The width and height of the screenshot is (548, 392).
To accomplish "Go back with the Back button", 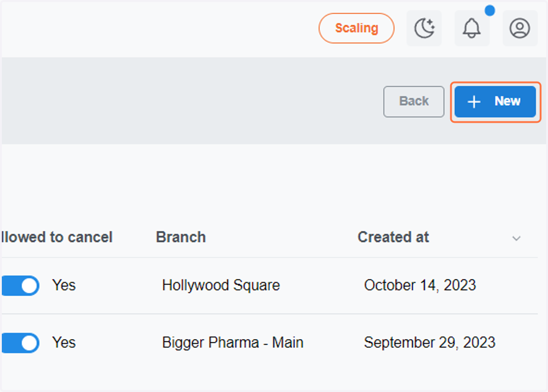I will click(414, 101).
